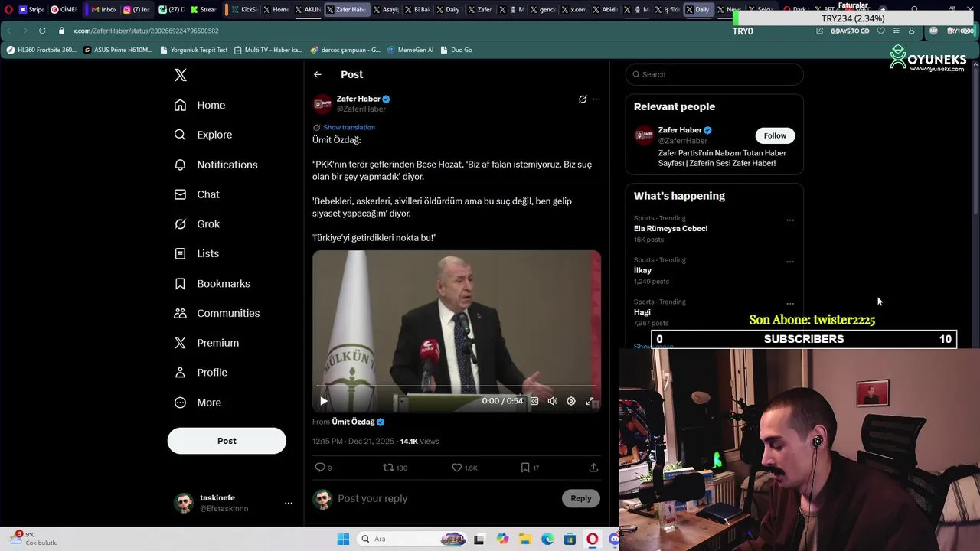
Task: Click browser back navigation arrow
Action: point(8,31)
